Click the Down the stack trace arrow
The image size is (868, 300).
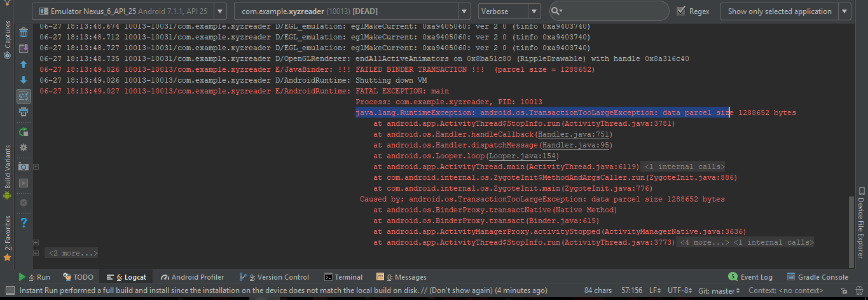coord(24,80)
